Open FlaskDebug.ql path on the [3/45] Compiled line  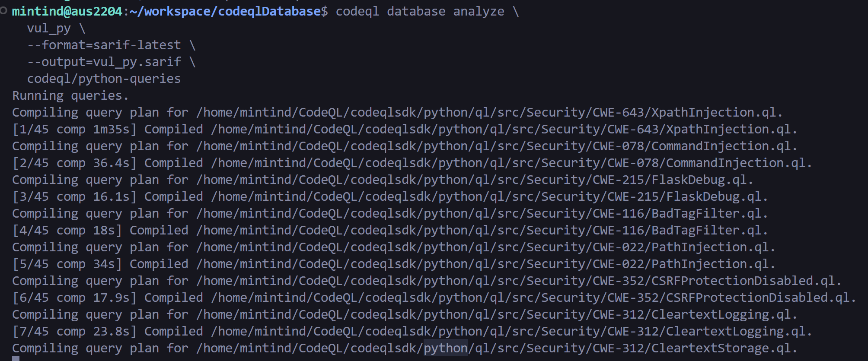coord(489,196)
